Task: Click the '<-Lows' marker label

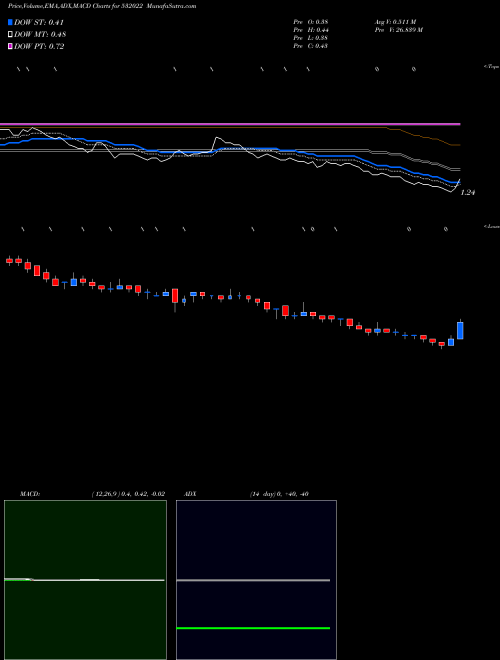Action: click(492, 226)
